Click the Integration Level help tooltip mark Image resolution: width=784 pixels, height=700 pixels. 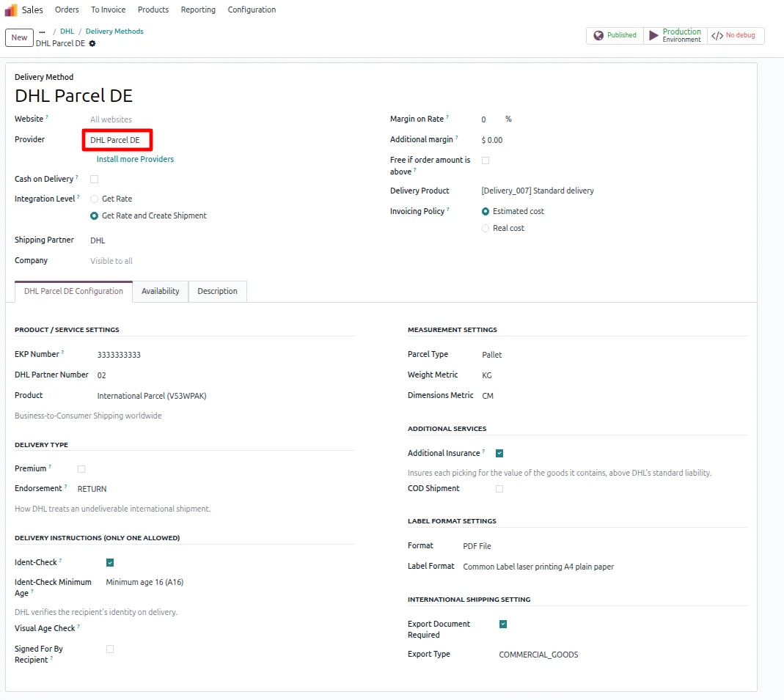(x=78, y=197)
